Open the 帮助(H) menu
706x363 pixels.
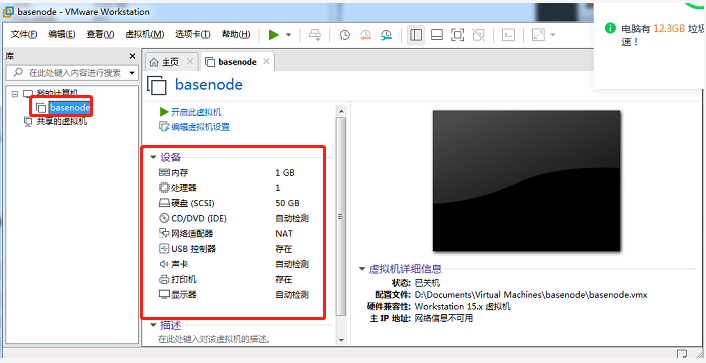coord(236,34)
